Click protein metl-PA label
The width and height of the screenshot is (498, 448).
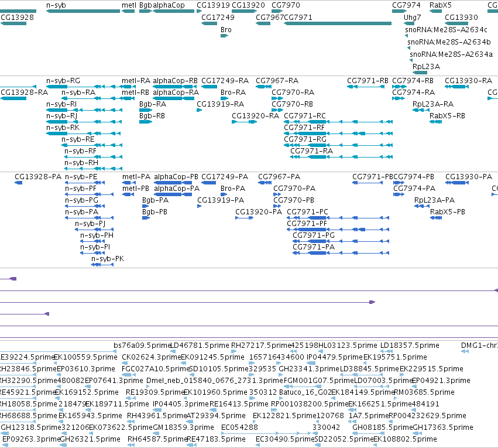click(136, 177)
